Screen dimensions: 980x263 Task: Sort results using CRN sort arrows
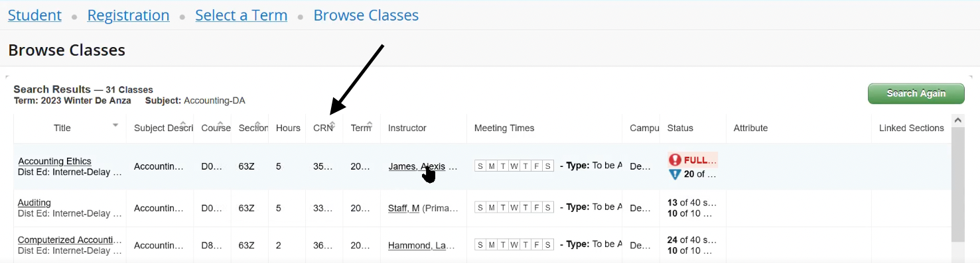point(332,125)
